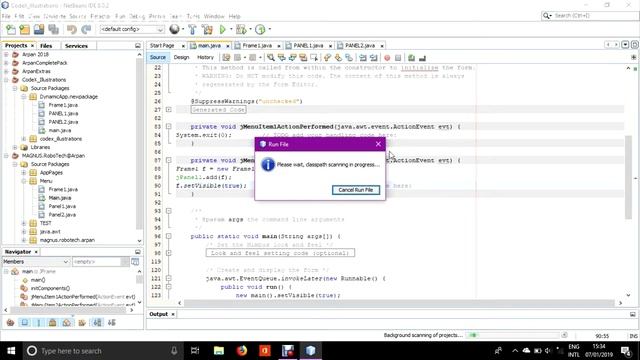The image size is (640, 360).
Task: Click the Search (Ctrl+I) field
Action: (589, 16)
